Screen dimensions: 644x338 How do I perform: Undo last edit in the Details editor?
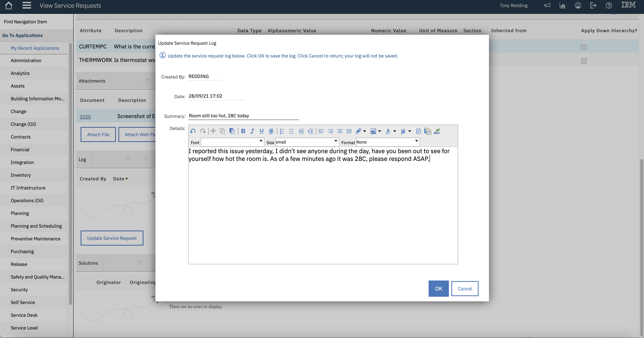point(193,131)
